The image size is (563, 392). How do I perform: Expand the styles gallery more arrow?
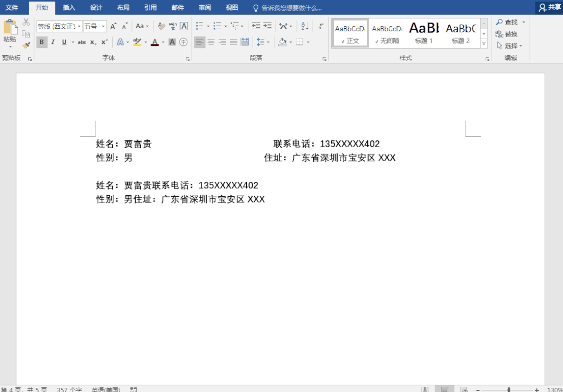point(484,43)
